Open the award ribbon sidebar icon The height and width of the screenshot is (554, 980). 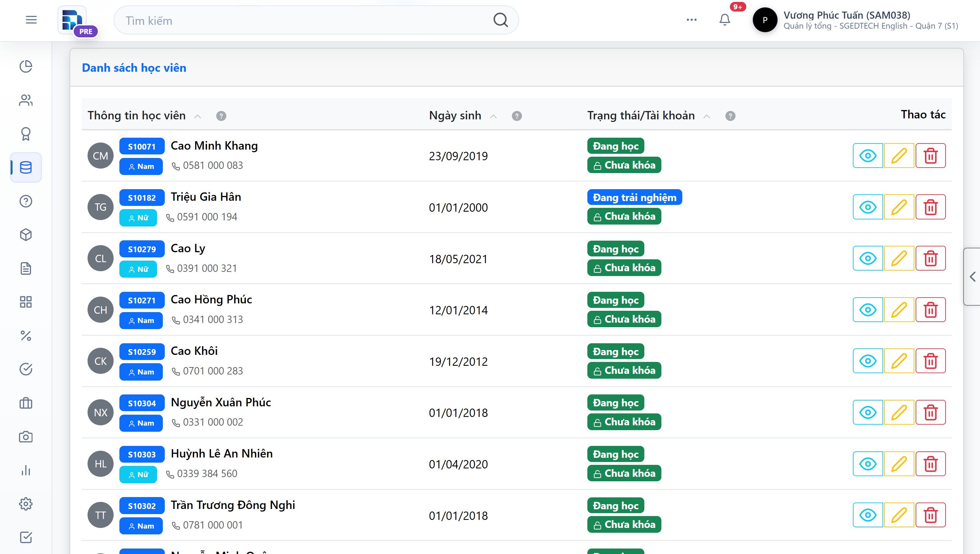[x=26, y=134]
